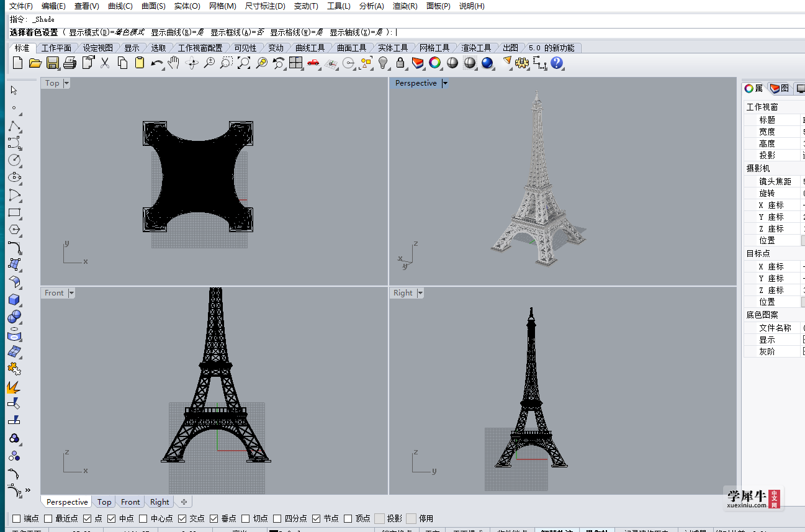The height and width of the screenshot is (532, 805).
Task: Click the Print icon in the toolbar
Action: 70,63
